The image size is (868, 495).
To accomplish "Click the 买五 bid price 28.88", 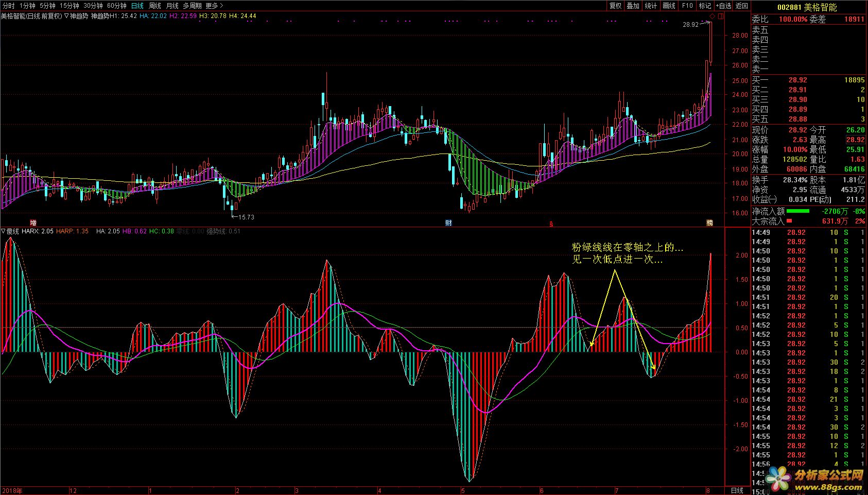I will tap(797, 120).
